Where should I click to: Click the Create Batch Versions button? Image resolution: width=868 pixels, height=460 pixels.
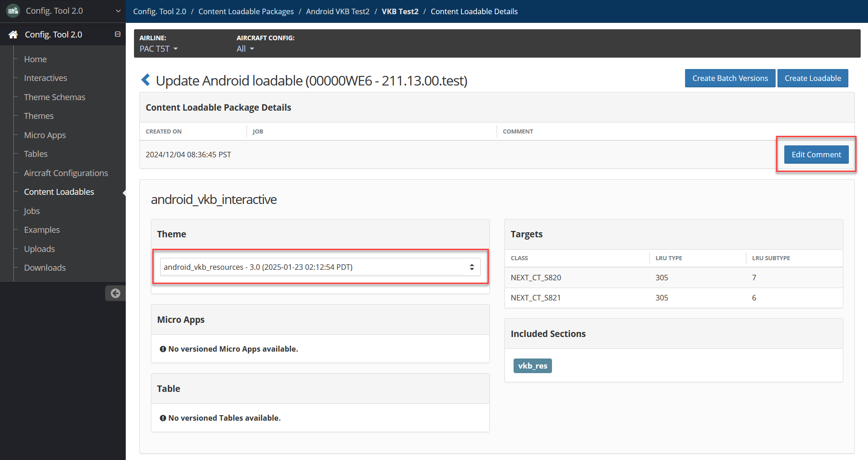(729, 78)
